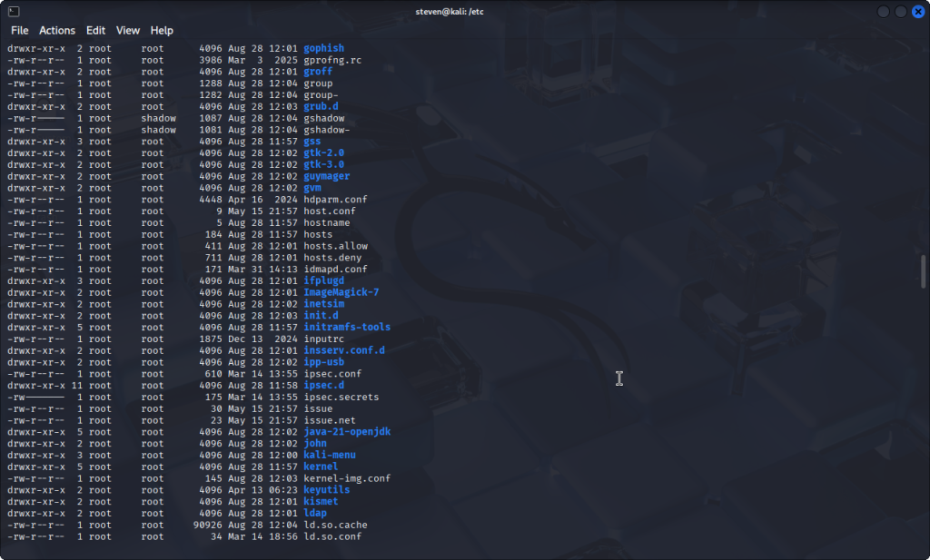930x560 pixels.
Task: Click the vertical scrollbar thumb
Action: 924,271
